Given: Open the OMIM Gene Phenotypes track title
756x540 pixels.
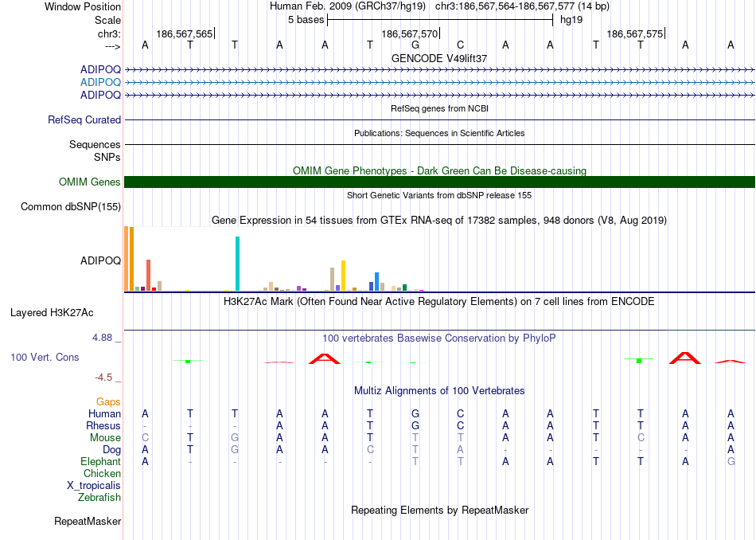Looking at the screenshot, I should [x=439, y=170].
